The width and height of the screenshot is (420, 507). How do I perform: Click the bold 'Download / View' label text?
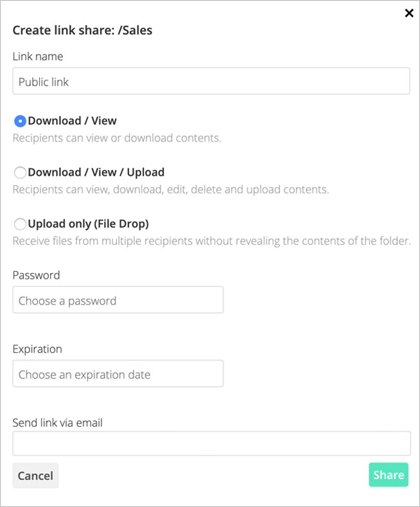pyautogui.click(x=73, y=120)
